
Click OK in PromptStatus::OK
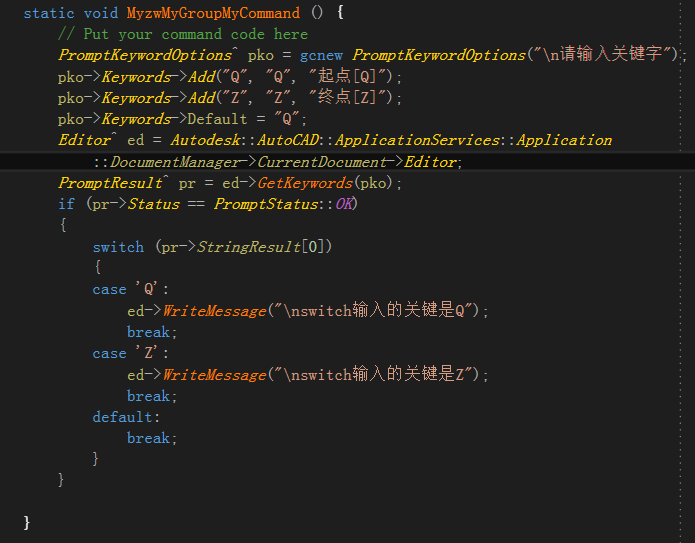[x=344, y=204]
